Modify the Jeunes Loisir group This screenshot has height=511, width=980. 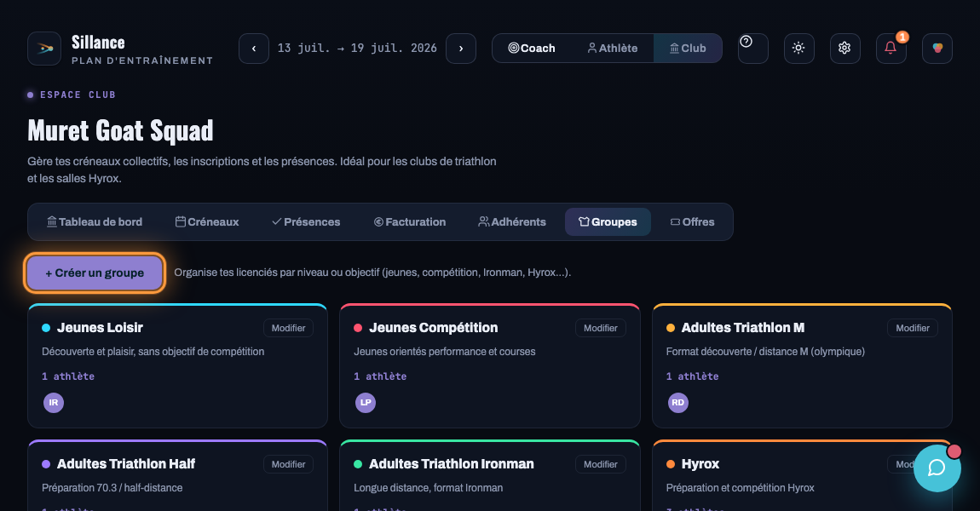(288, 328)
